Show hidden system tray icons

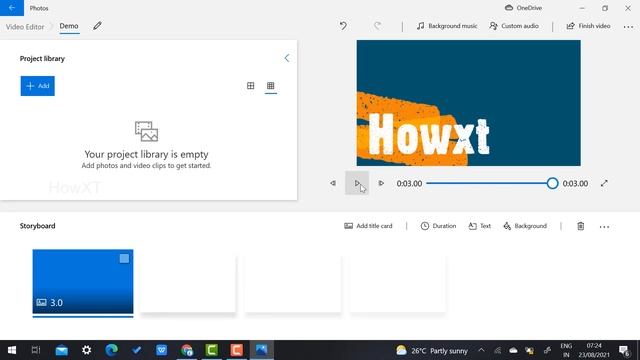481,350
